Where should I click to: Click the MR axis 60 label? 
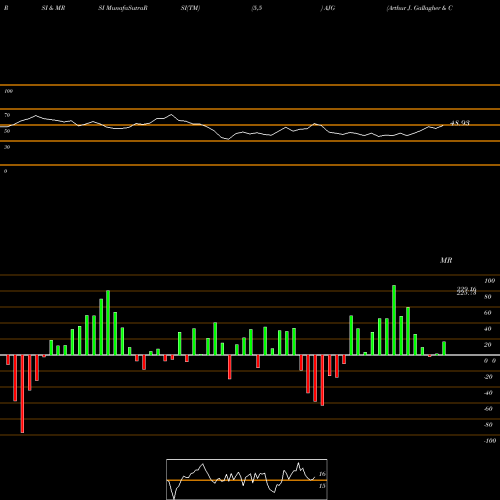488,313
